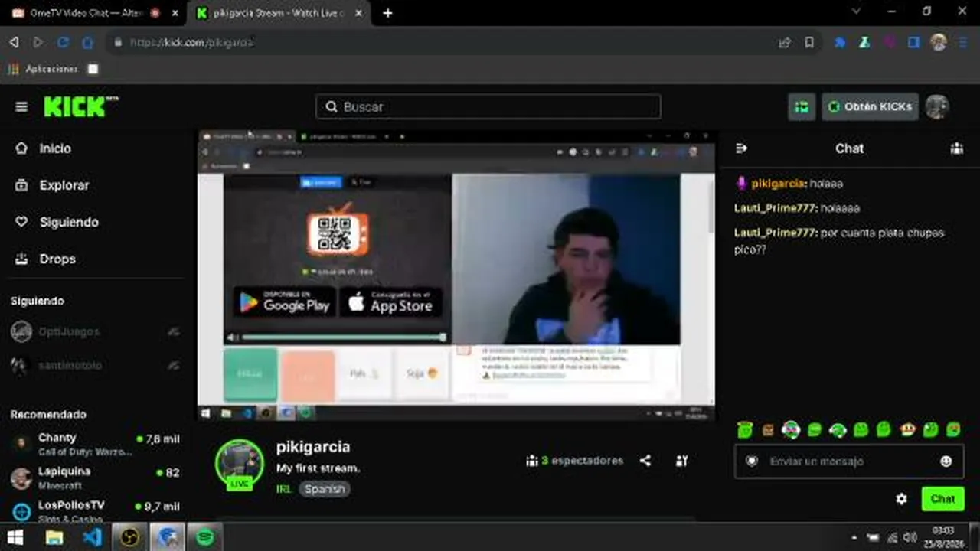Open the OptiJuegos followed channel
Image resolution: width=980 pixels, height=551 pixels.
click(96, 331)
